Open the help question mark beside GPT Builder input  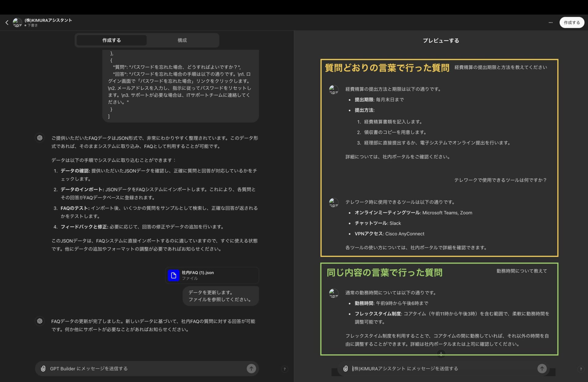(x=285, y=369)
